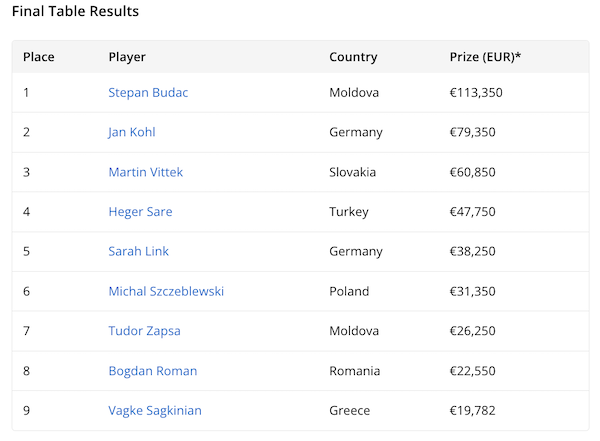Select the Heger Sare link
This screenshot has height=441, width=600.
[x=140, y=212]
